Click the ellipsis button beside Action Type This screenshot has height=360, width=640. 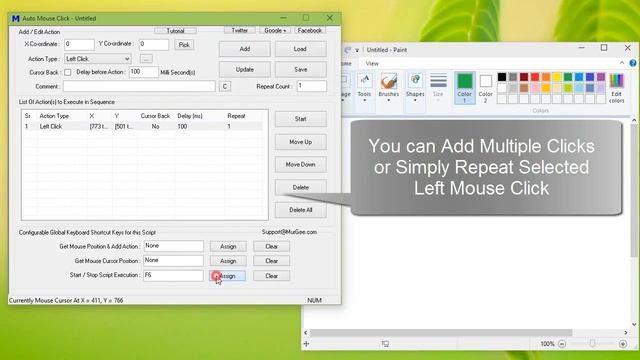pyautogui.click(x=146, y=59)
